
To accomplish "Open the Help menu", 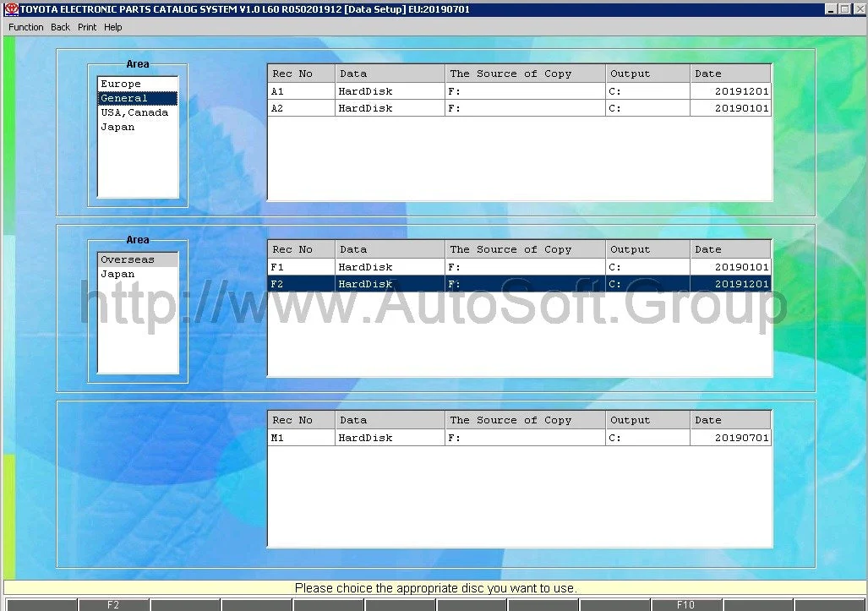I will point(113,27).
